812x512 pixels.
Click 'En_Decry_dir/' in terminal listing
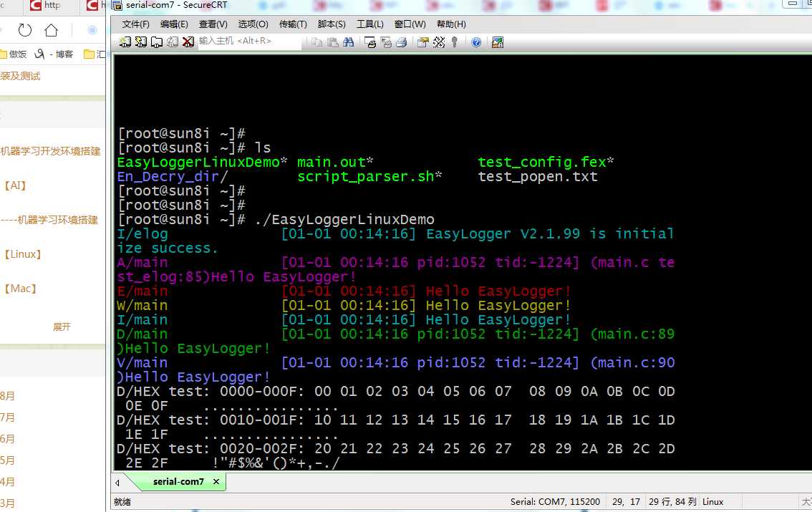pos(173,177)
